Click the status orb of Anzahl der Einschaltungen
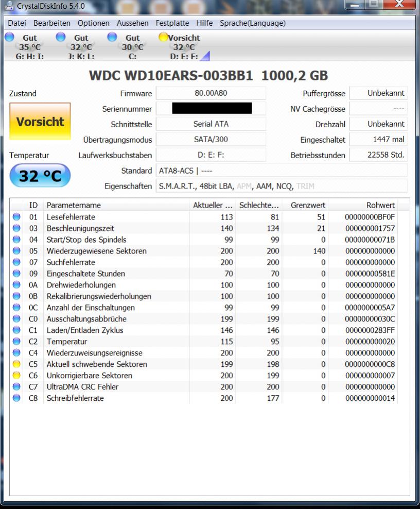The image size is (420, 509). (16, 308)
